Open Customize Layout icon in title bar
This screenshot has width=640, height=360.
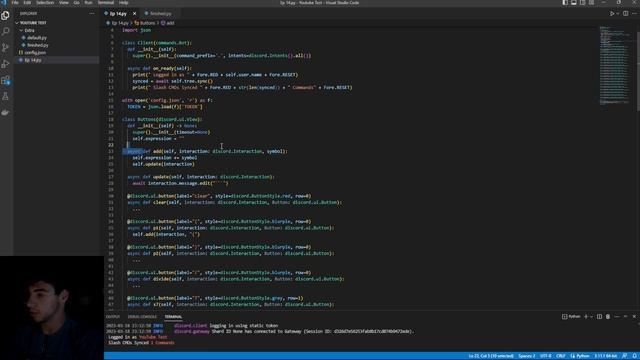click(x=591, y=2)
